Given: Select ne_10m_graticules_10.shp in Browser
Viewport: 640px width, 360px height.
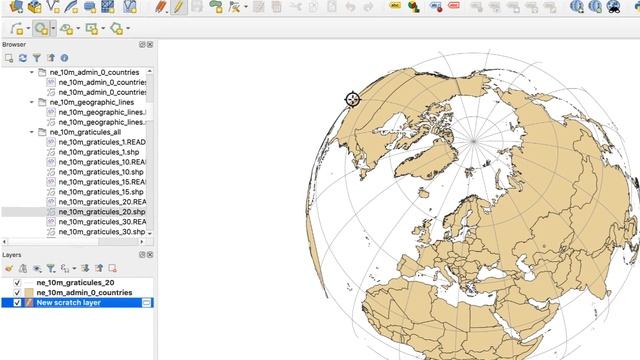Looking at the screenshot, I should coord(101,172).
